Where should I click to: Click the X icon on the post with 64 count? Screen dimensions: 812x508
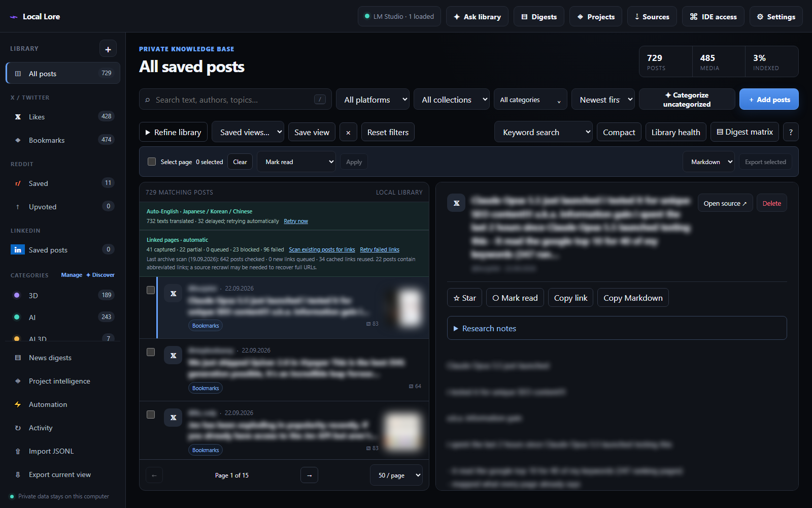(173, 356)
